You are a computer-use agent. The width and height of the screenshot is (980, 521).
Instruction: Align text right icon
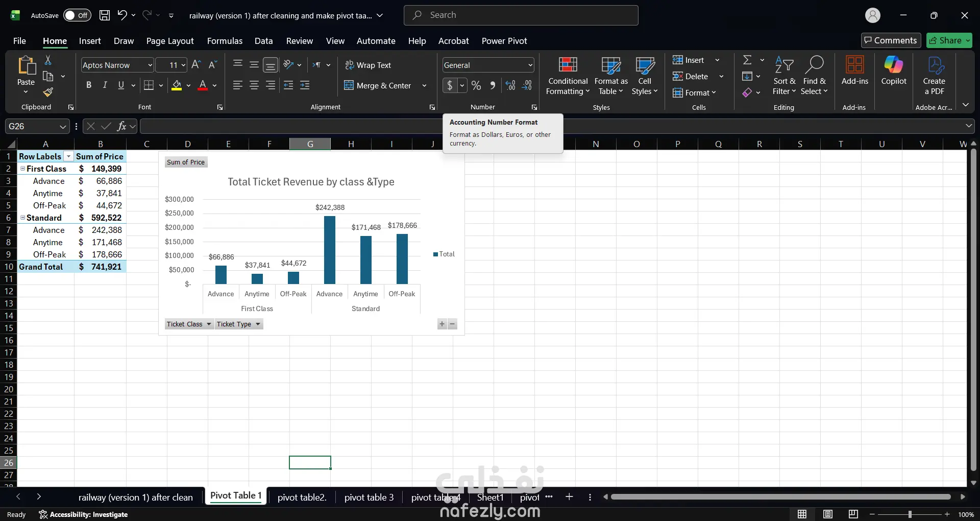click(x=271, y=85)
